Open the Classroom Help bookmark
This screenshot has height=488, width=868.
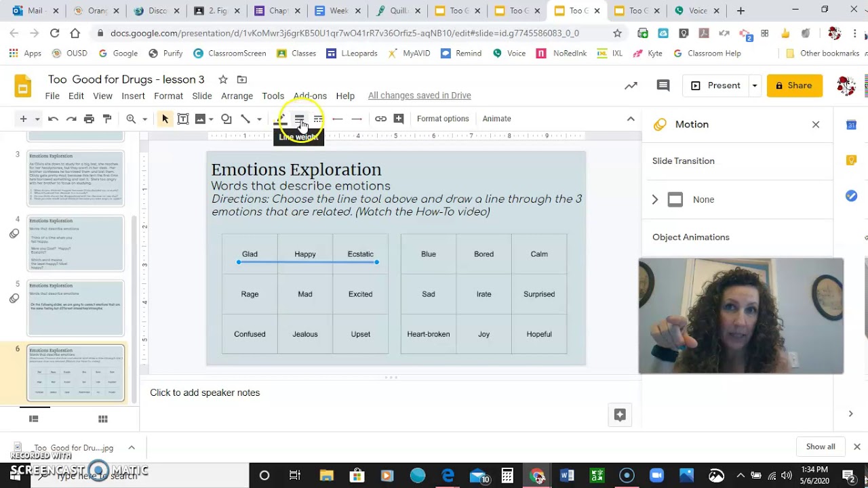tap(707, 54)
